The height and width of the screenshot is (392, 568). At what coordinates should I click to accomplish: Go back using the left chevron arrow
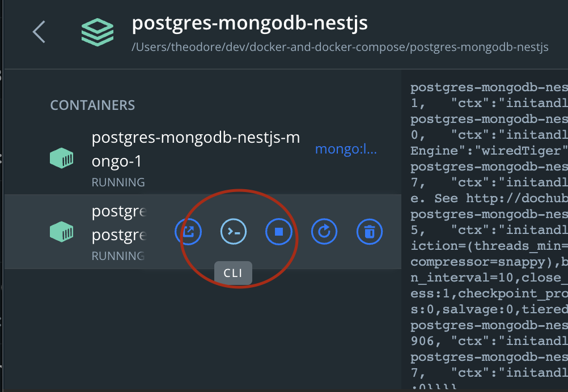pyautogui.click(x=39, y=32)
